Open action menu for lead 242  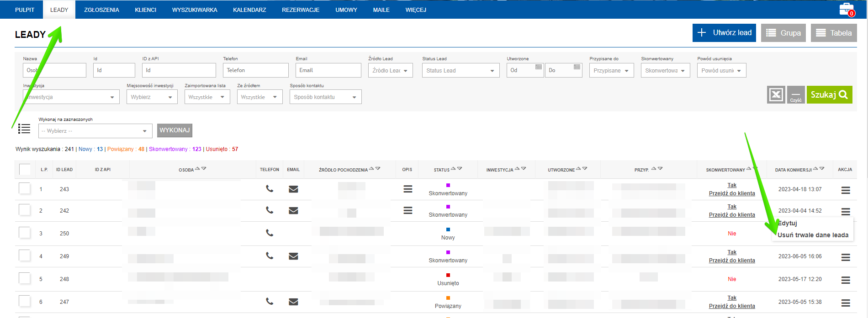[846, 212]
